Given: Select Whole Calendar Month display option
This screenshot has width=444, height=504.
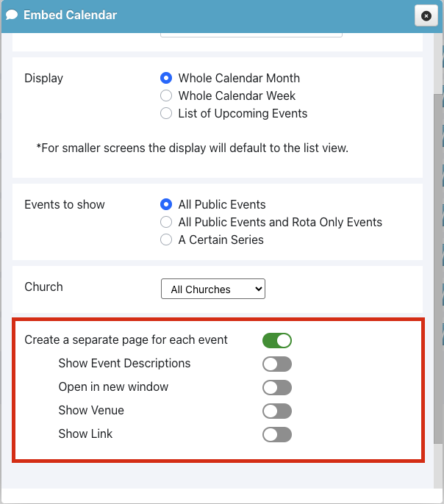Looking at the screenshot, I should click(166, 78).
